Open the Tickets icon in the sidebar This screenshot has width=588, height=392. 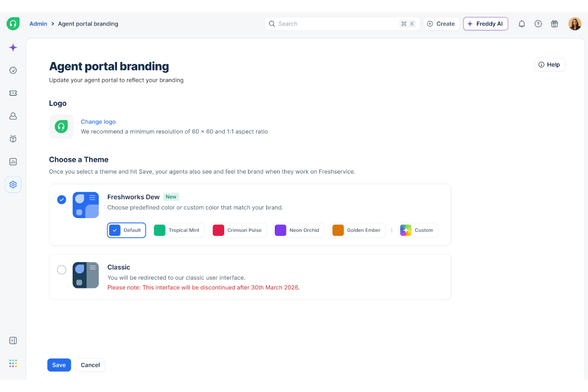click(13, 93)
